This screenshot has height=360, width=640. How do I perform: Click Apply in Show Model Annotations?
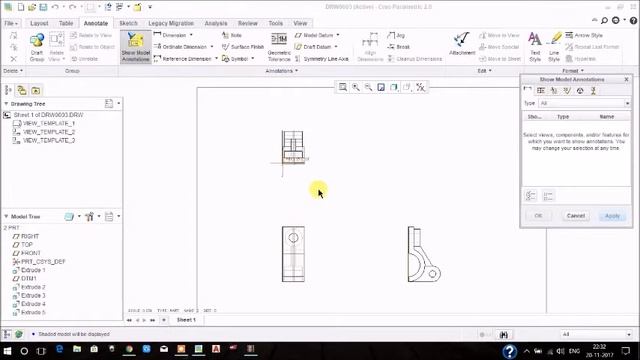[x=612, y=216]
